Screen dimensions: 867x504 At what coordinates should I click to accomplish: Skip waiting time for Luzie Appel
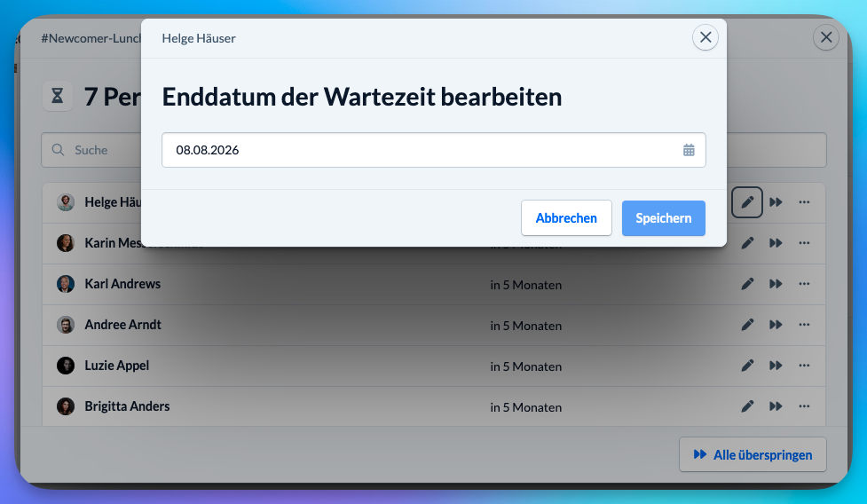776,366
